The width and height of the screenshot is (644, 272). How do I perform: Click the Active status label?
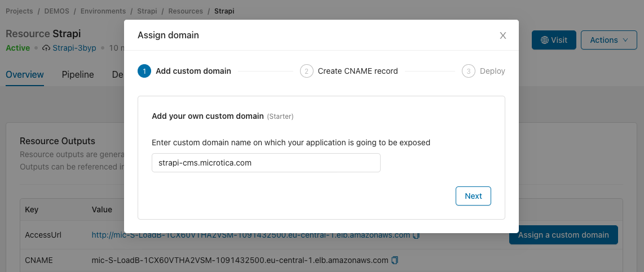(x=17, y=48)
